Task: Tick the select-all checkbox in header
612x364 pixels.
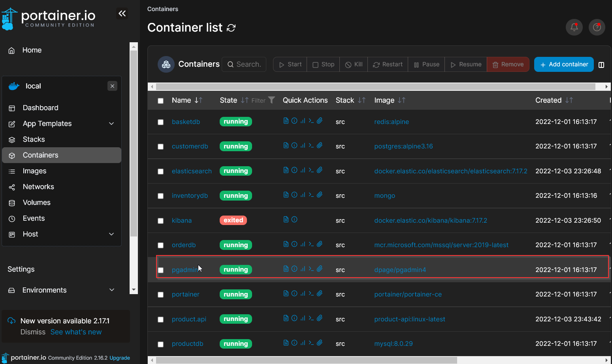Action: tap(160, 101)
